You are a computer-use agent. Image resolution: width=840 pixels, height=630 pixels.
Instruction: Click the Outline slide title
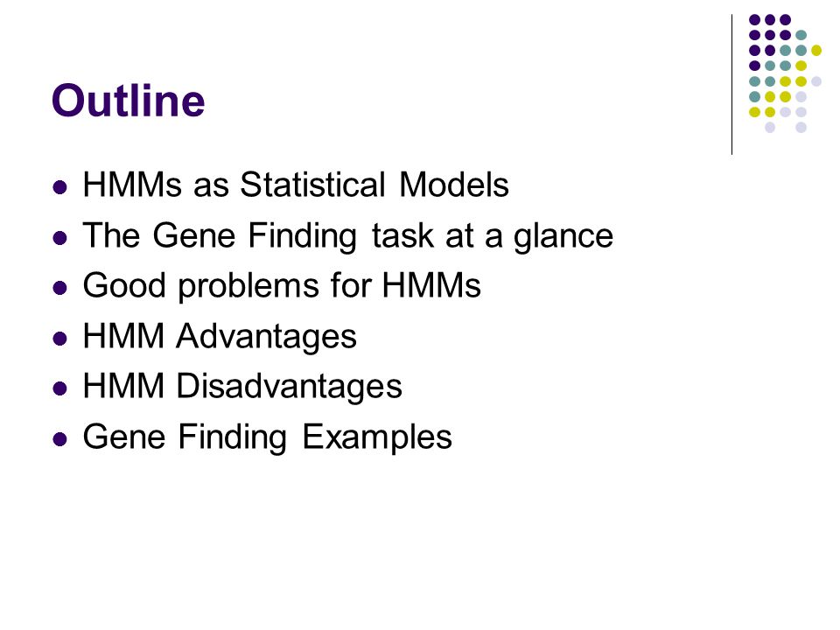pyautogui.click(x=128, y=100)
